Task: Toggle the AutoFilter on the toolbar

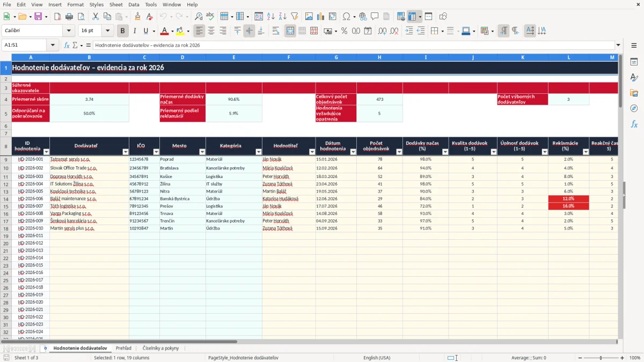Action: (294, 17)
